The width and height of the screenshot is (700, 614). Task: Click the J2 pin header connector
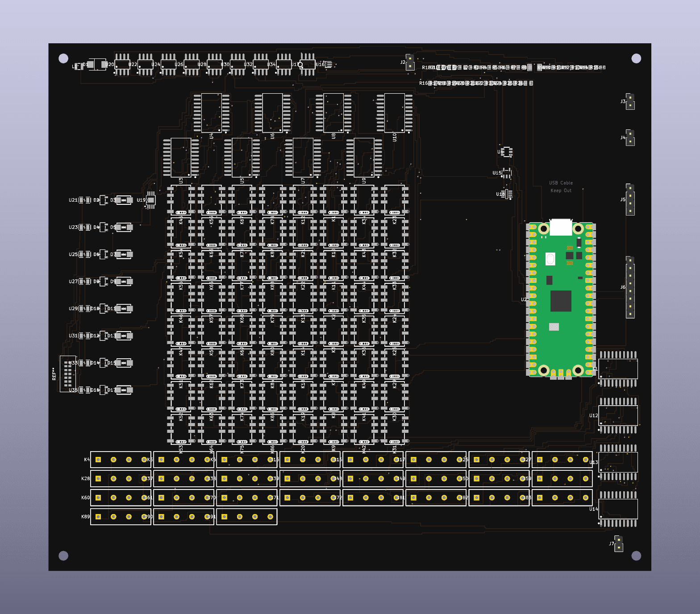410,62
